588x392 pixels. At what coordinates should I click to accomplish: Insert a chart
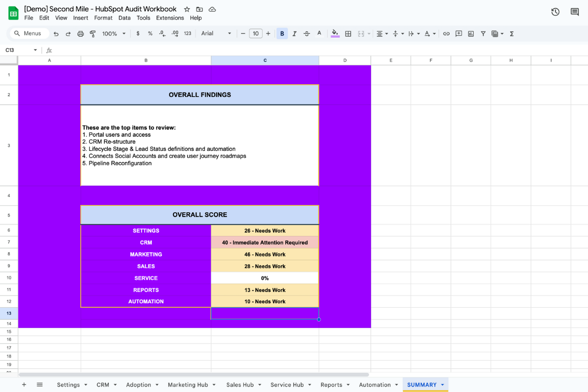coord(471,34)
